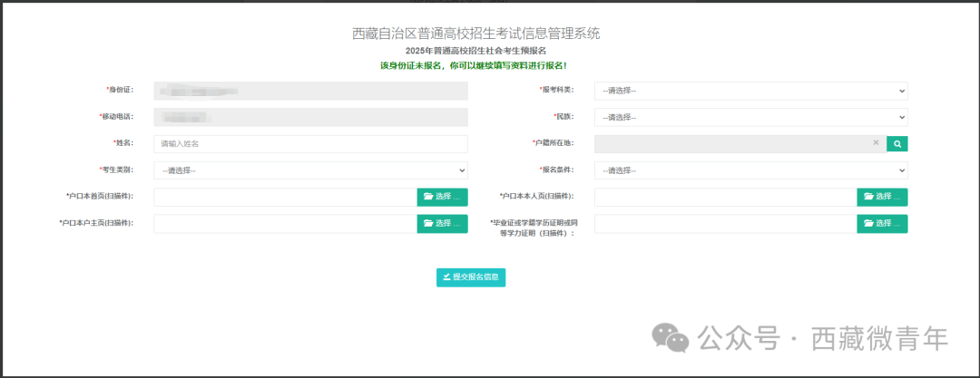
Task: Click the 姓名 input field
Action: pos(310,144)
